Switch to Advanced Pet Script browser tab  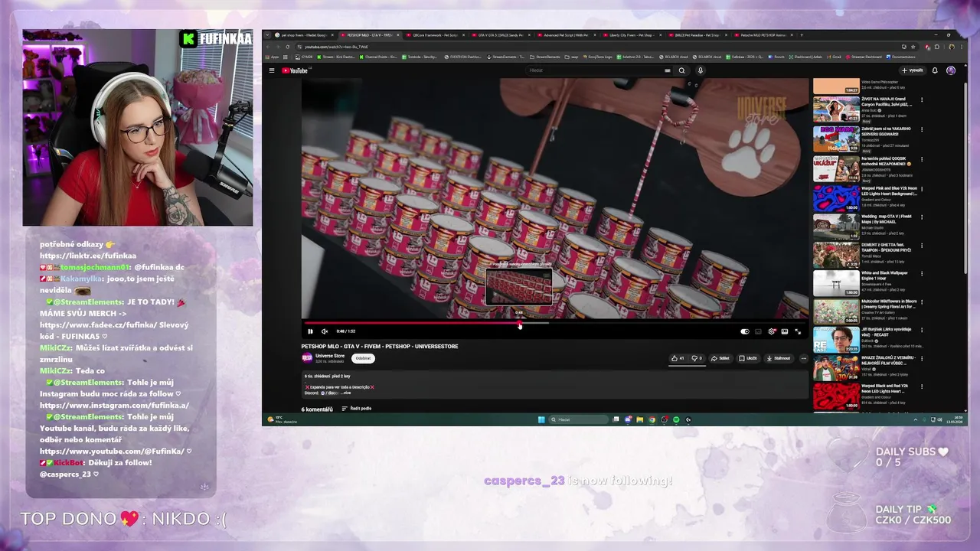[566, 35]
